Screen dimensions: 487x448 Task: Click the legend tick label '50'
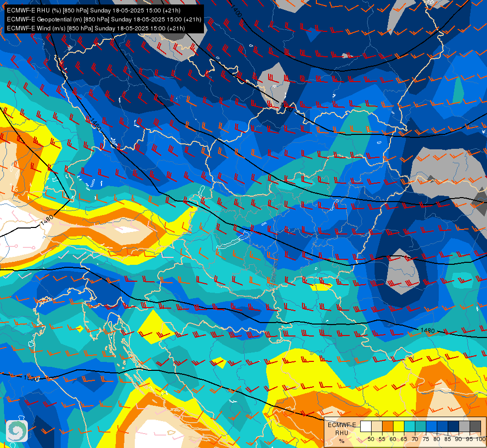click(371, 439)
